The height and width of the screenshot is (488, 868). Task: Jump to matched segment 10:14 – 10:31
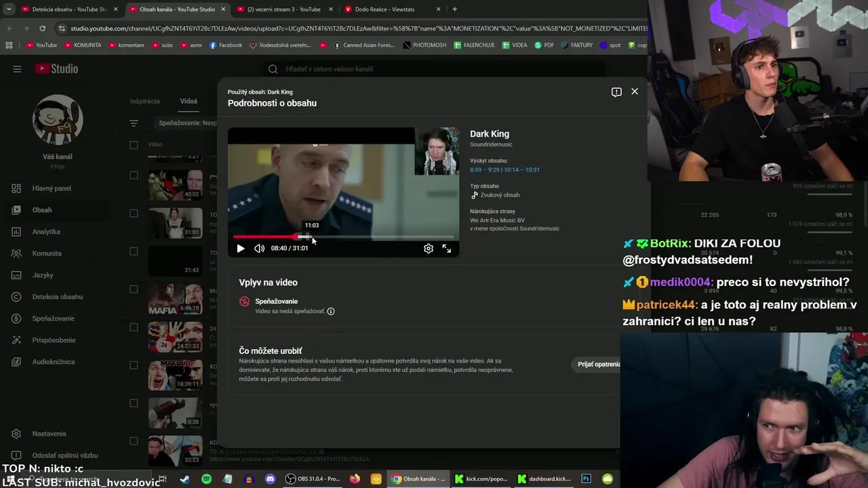(x=522, y=169)
